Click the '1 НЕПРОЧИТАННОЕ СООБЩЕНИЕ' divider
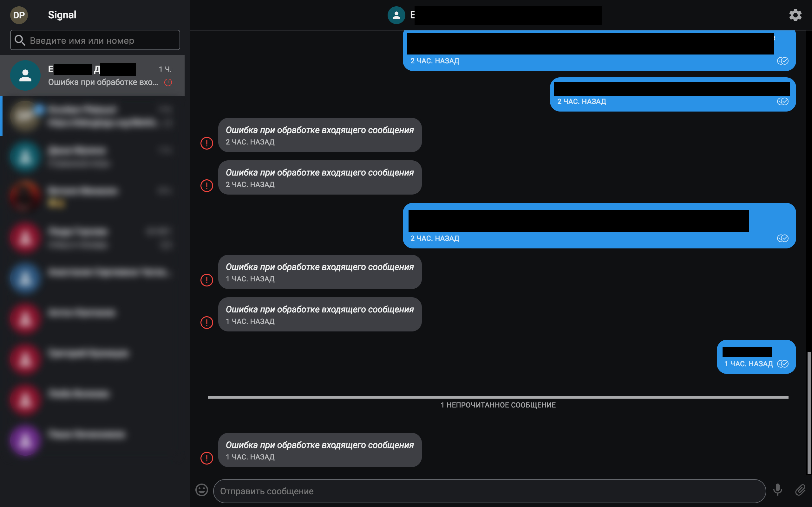This screenshot has height=507, width=812. [x=498, y=405]
